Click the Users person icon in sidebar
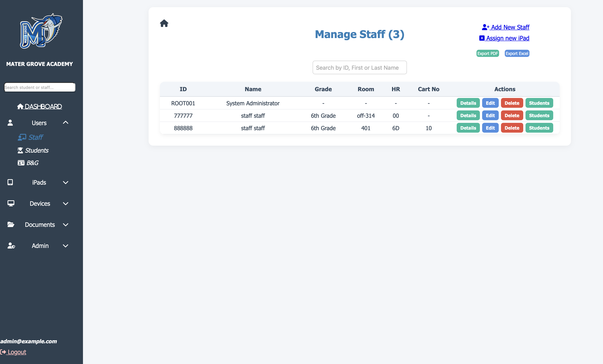 tap(10, 123)
